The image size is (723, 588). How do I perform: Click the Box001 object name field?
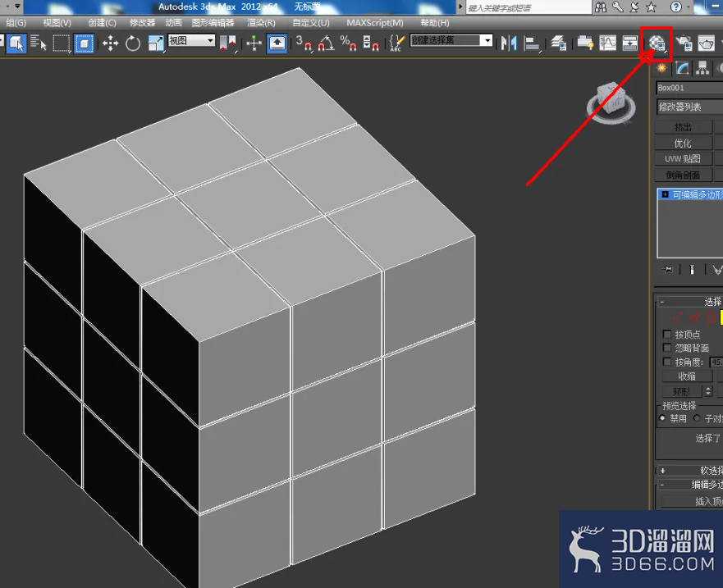pyautogui.click(x=689, y=88)
